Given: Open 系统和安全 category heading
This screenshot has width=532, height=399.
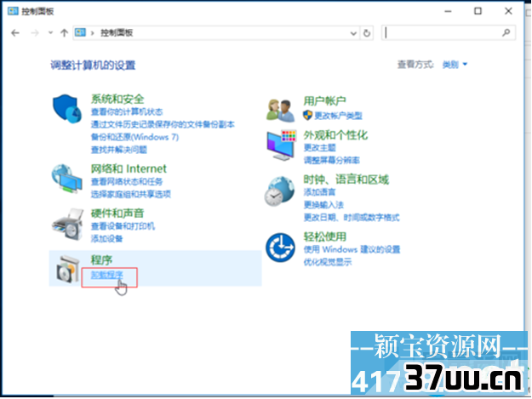Looking at the screenshot, I should pyautogui.click(x=117, y=99).
